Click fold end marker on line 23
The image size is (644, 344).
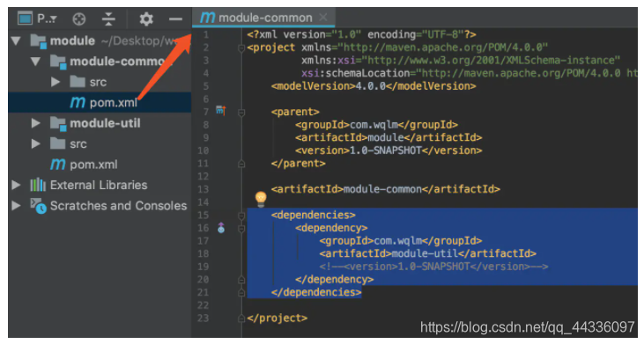[x=241, y=318]
